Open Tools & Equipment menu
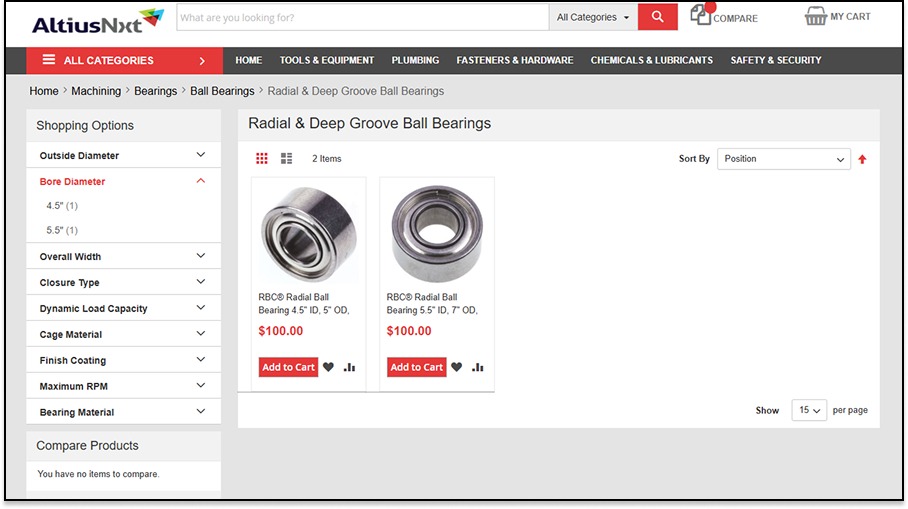 [x=327, y=60]
